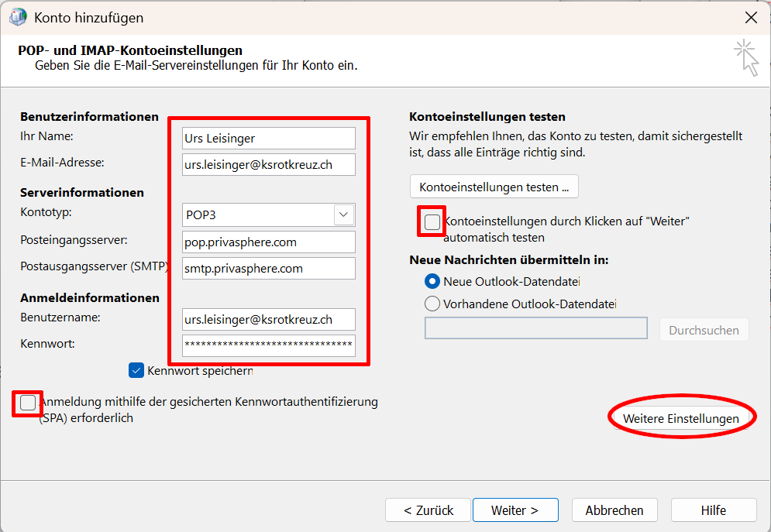
Task: Enable the SPA Kennwortauthentifizierung checkbox
Action: (28, 403)
